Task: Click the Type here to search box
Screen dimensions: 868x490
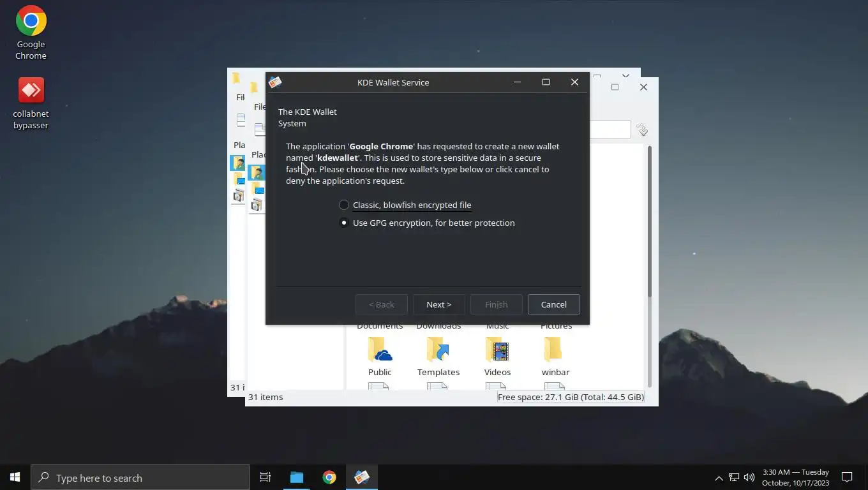Action: 140,477
